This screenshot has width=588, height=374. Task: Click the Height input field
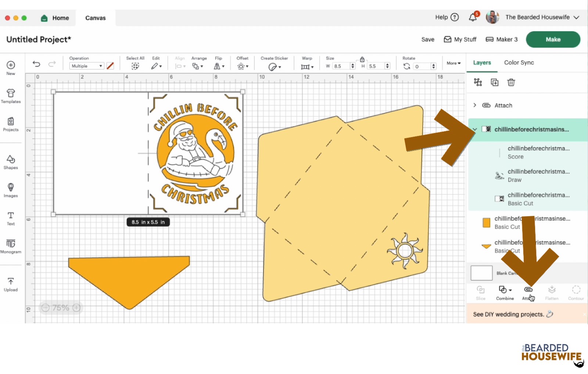click(376, 66)
